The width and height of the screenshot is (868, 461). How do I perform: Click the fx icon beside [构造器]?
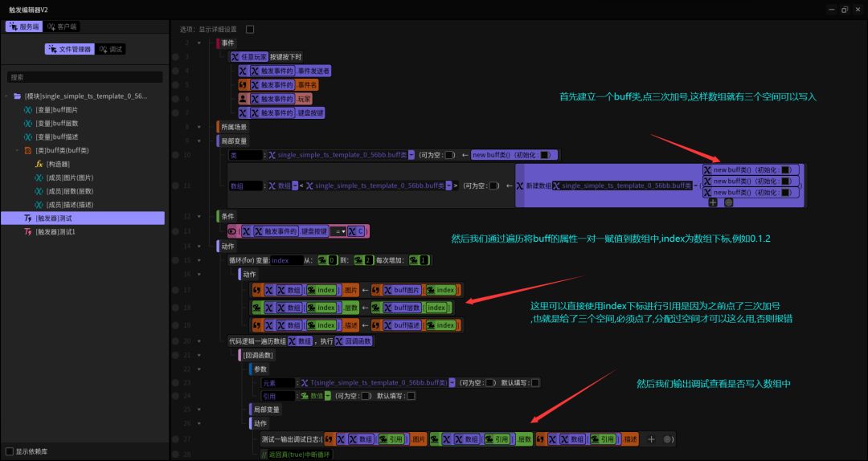tap(39, 165)
